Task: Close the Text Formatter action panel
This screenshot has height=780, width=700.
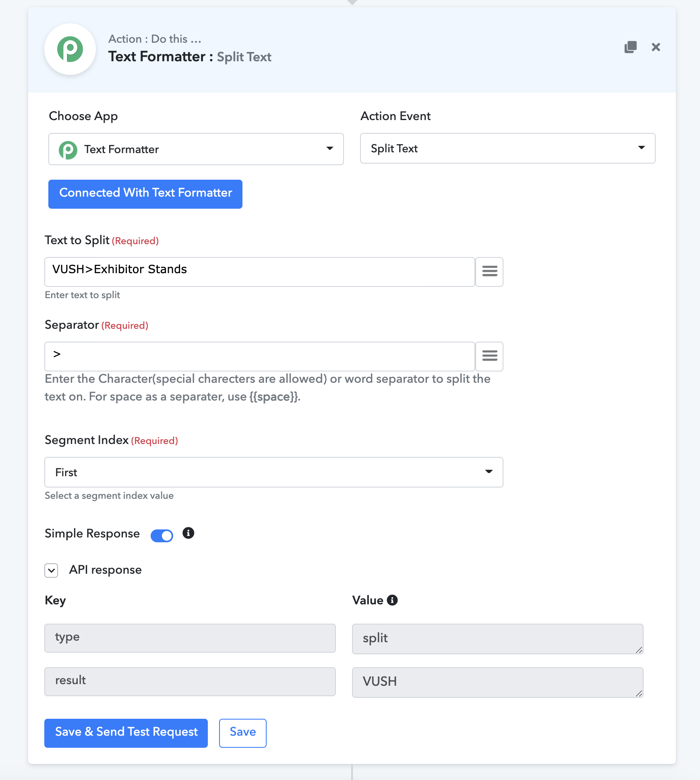Action: (x=656, y=47)
